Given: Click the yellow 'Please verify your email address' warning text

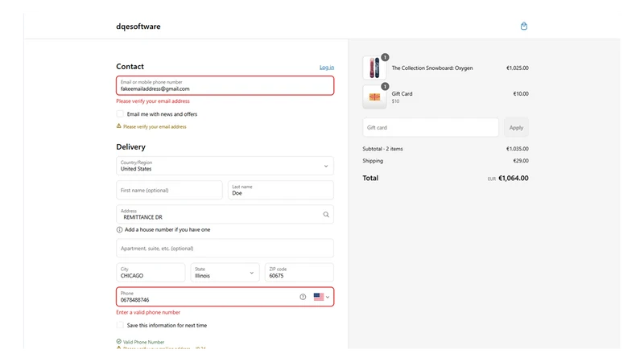Looking at the screenshot, I should point(155,127).
